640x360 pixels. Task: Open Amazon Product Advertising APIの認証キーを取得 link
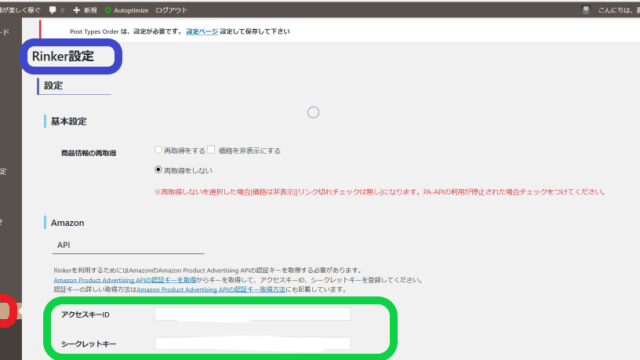125,280
